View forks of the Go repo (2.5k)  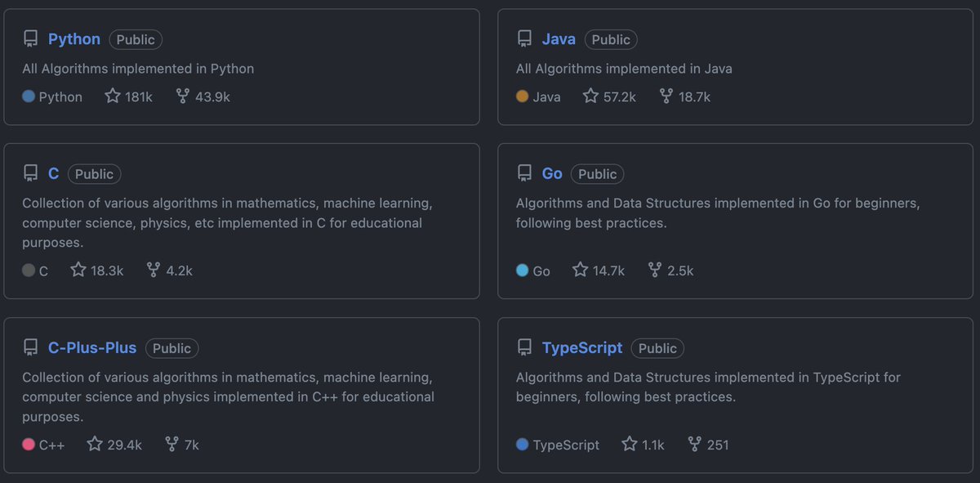(670, 270)
